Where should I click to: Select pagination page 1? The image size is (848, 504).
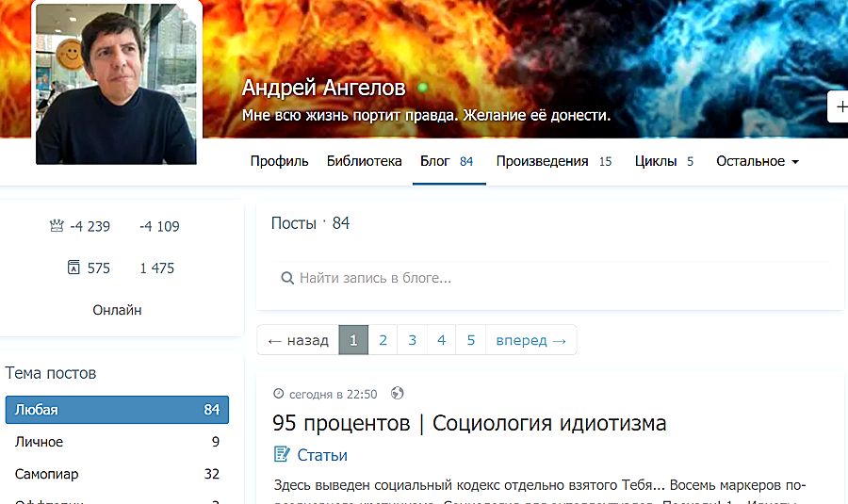point(353,340)
